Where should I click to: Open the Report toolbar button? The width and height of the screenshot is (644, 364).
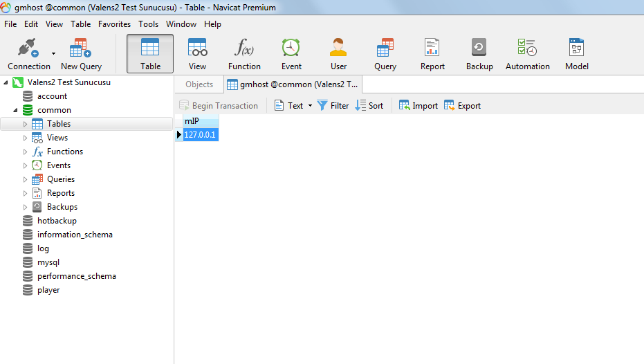coord(432,54)
